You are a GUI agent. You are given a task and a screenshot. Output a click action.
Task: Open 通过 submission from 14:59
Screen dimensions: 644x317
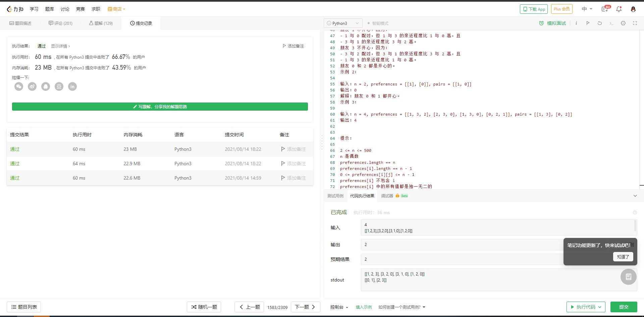point(15,178)
